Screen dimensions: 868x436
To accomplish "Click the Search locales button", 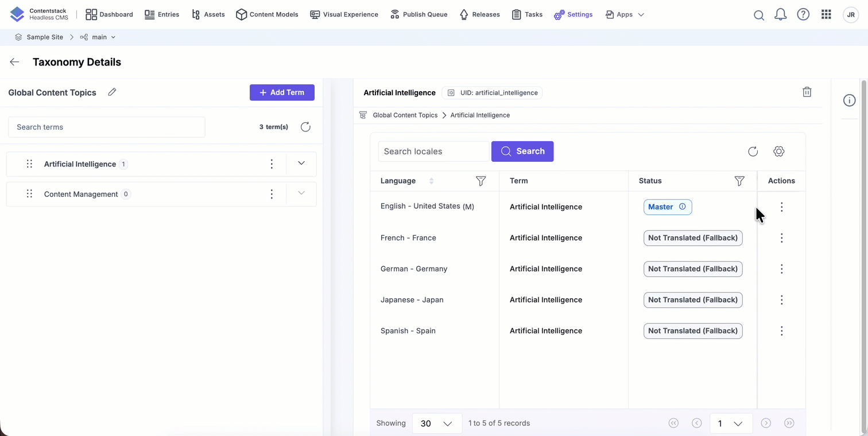I will tap(522, 151).
